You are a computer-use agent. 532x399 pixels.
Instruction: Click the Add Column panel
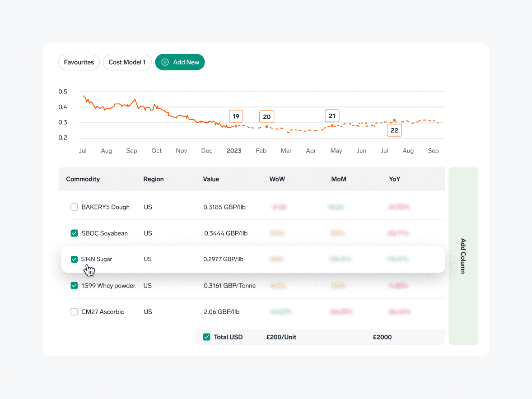click(x=463, y=256)
